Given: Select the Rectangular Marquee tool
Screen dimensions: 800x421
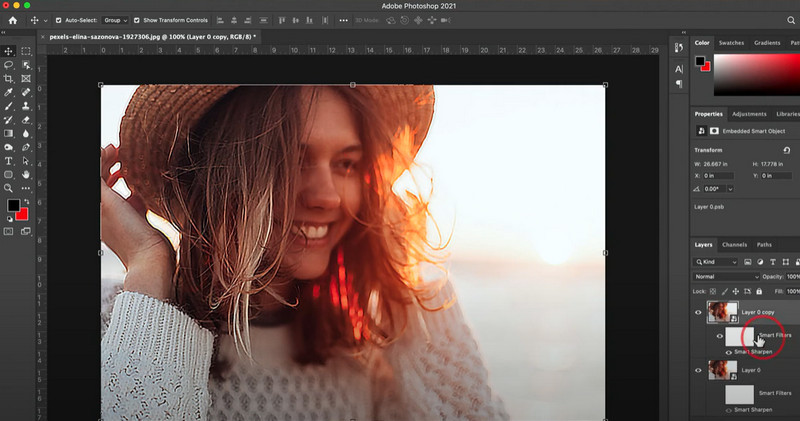Looking at the screenshot, I should coord(26,51).
